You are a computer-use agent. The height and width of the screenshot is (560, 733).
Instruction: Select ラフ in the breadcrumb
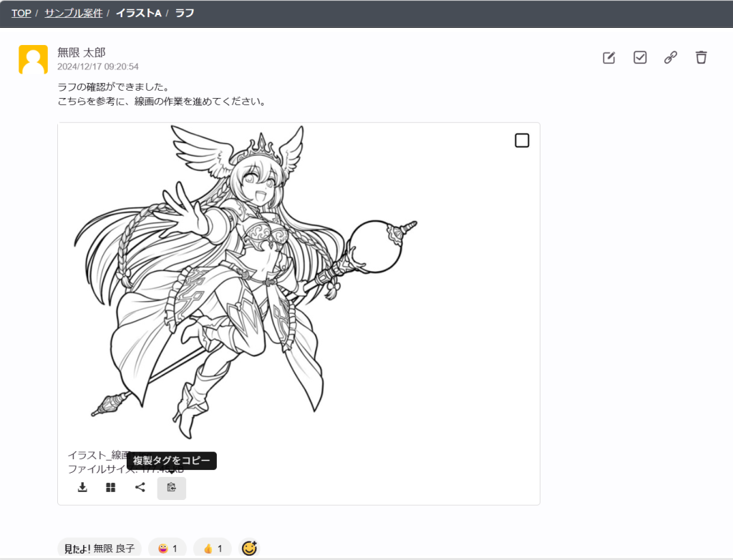[x=185, y=13]
